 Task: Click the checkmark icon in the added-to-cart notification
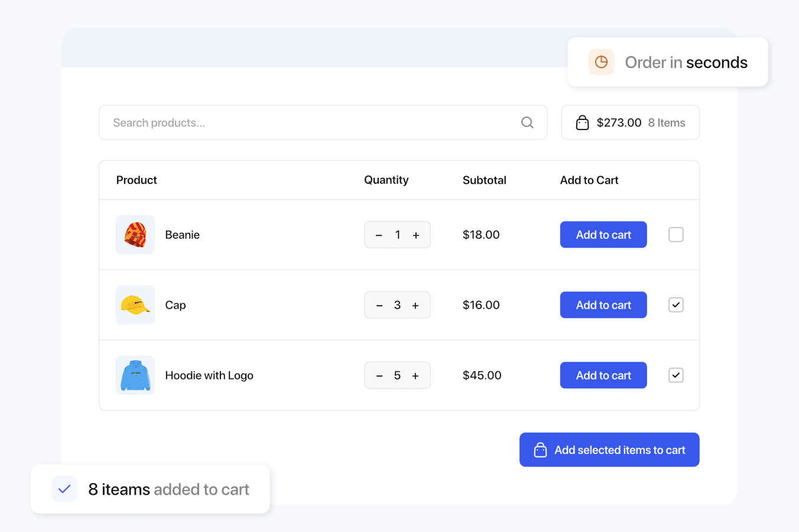point(64,489)
